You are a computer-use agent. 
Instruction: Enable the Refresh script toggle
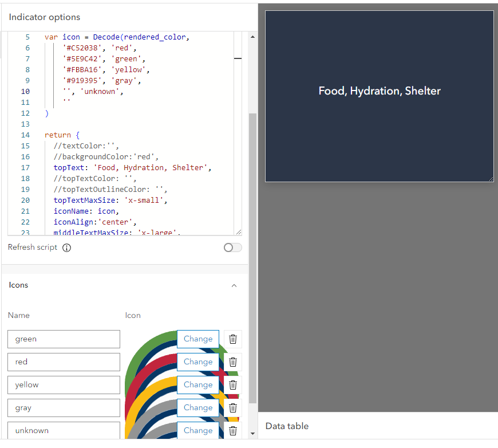232,247
